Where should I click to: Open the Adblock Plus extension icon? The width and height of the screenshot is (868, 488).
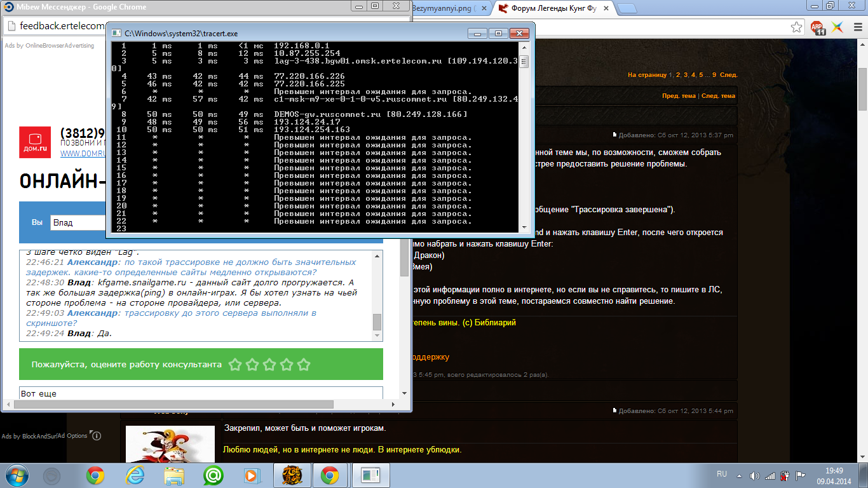[817, 27]
